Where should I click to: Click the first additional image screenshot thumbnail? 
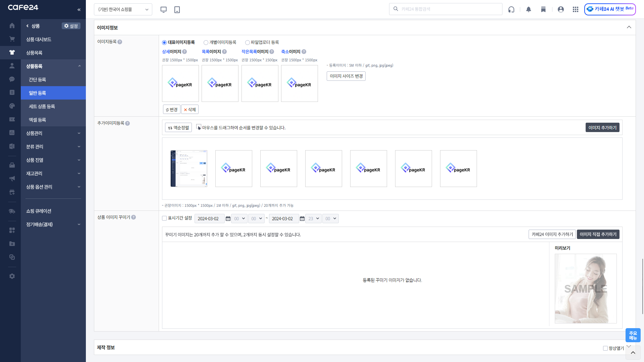tap(189, 168)
